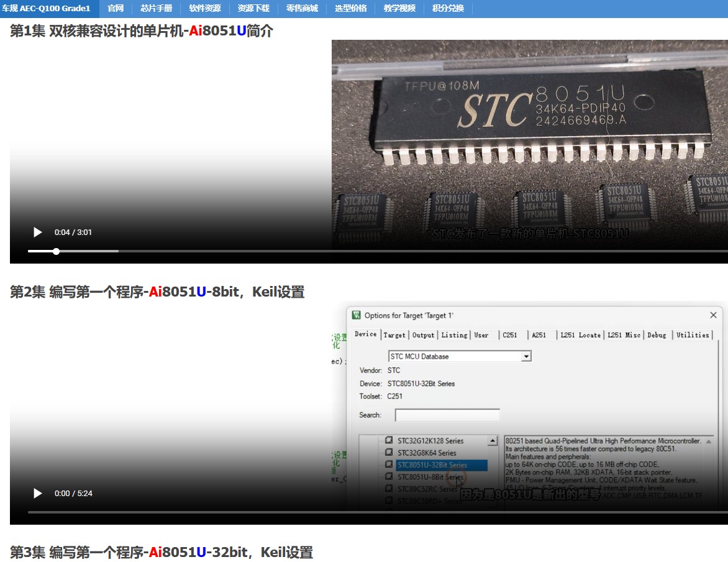Open the 芯片手册 menu item
This screenshot has width=728, height=562.
click(156, 8)
